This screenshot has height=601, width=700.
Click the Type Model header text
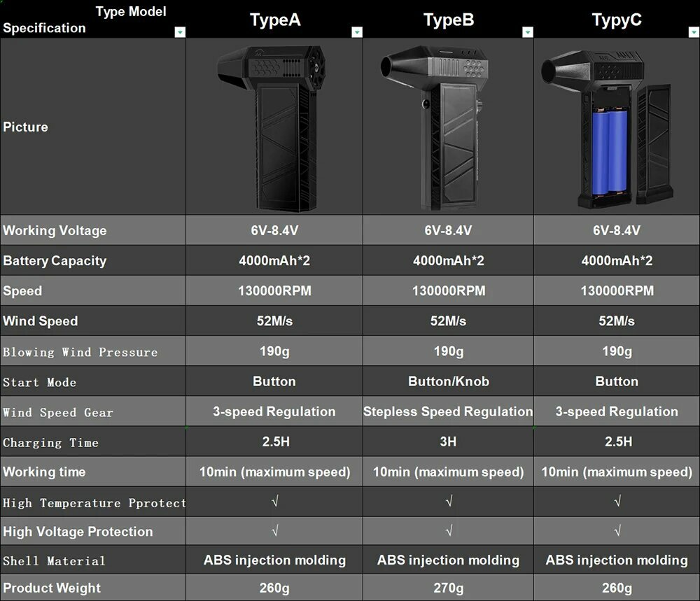[131, 12]
